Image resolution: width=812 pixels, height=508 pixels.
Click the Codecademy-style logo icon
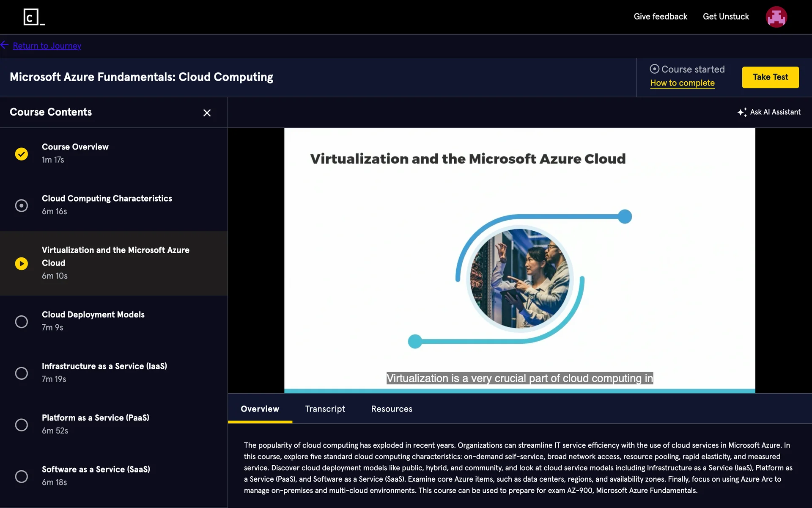[34, 17]
